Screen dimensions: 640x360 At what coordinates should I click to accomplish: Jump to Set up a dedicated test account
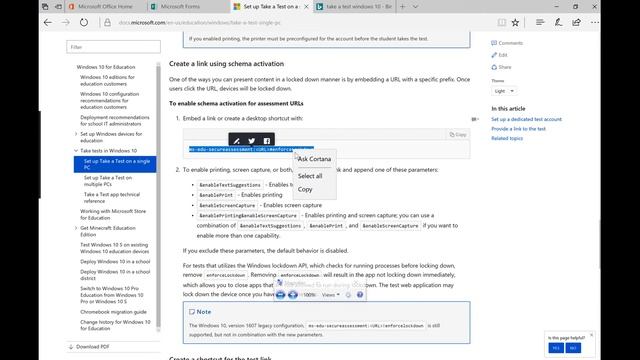[526, 119]
